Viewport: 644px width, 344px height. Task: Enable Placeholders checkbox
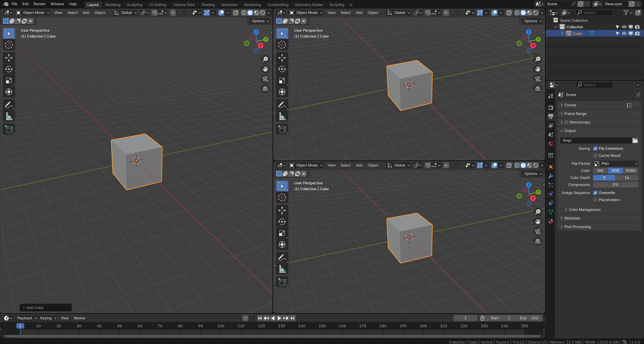[x=595, y=200]
